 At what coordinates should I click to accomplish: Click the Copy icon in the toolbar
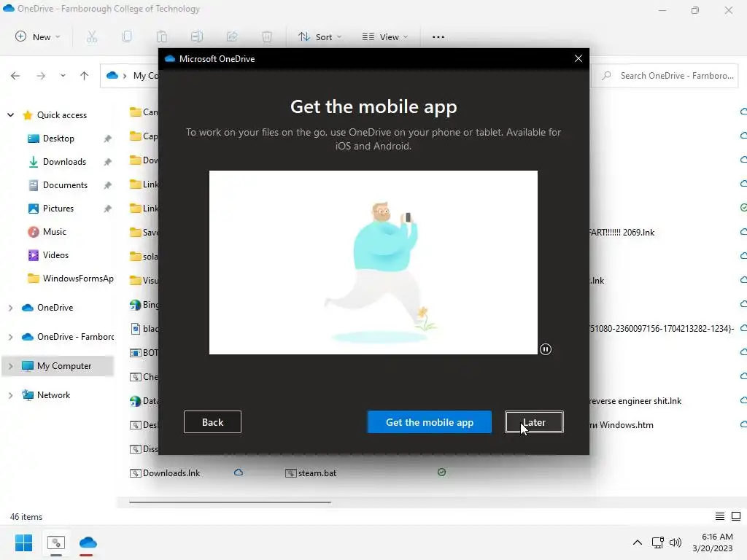coord(127,36)
